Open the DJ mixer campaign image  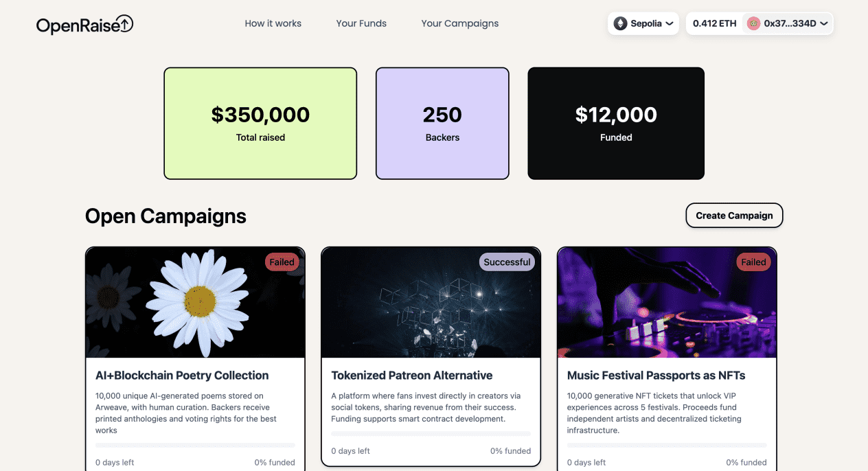pos(667,303)
